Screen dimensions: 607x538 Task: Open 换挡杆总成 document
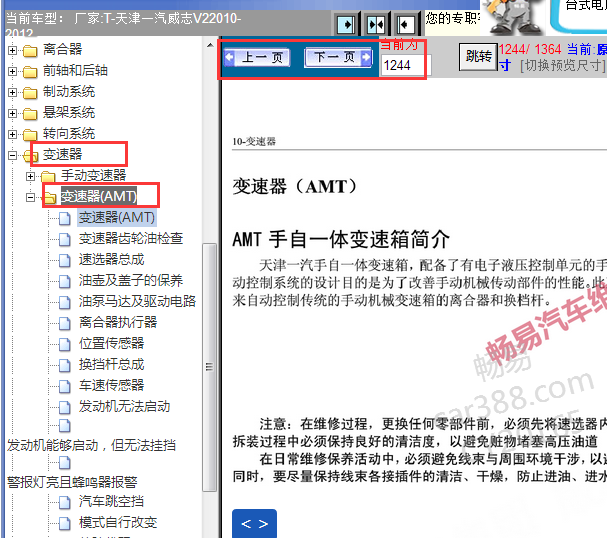pos(111,364)
